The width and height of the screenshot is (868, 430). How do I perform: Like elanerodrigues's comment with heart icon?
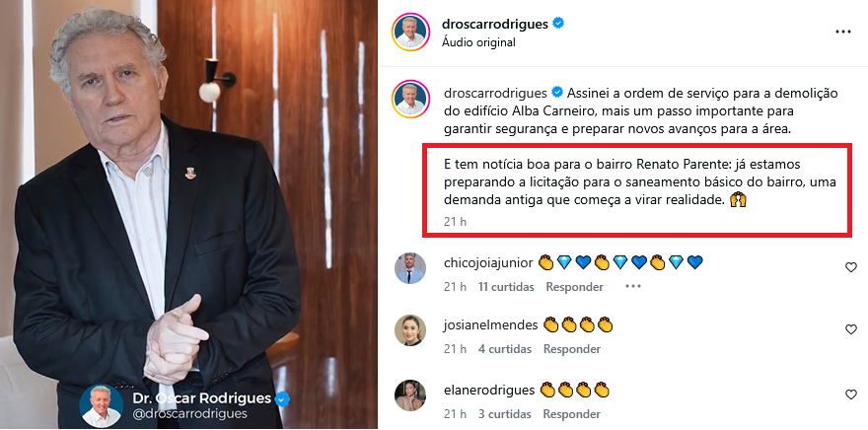click(x=851, y=394)
